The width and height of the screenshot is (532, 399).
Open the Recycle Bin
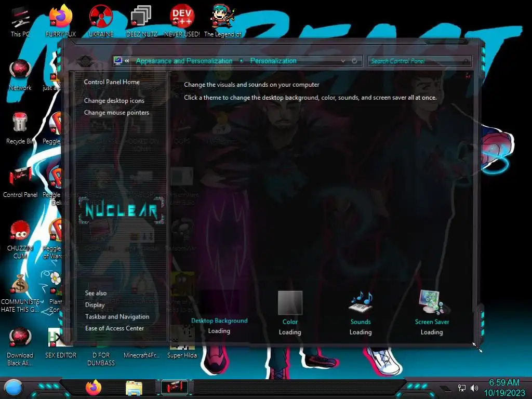pyautogui.click(x=20, y=128)
